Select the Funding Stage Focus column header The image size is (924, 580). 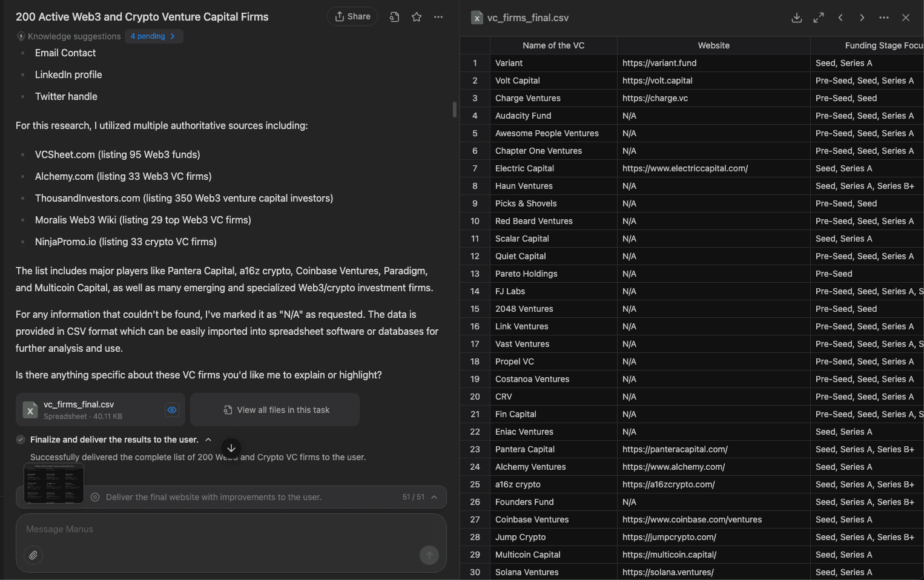pos(867,45)
